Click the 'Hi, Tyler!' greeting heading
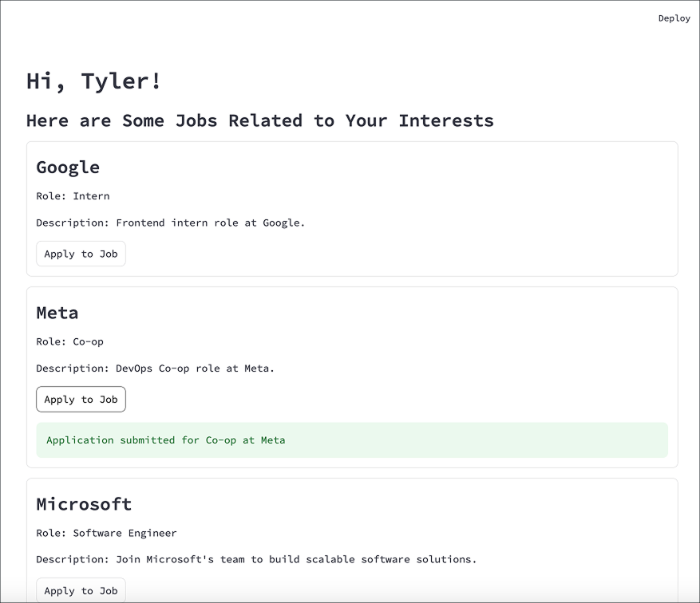Image resolution: width=700 pixels, height=603 pixels. tap(93, 81)
